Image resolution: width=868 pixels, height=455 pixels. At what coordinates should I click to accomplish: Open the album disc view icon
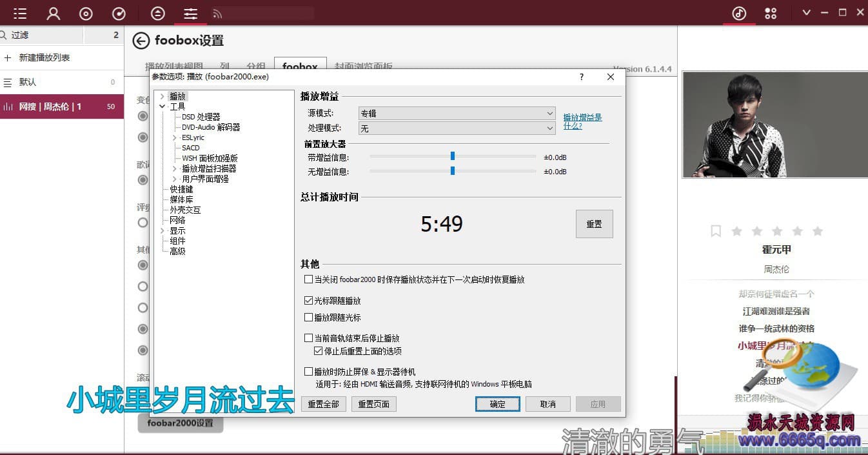[x=86, y=13]
